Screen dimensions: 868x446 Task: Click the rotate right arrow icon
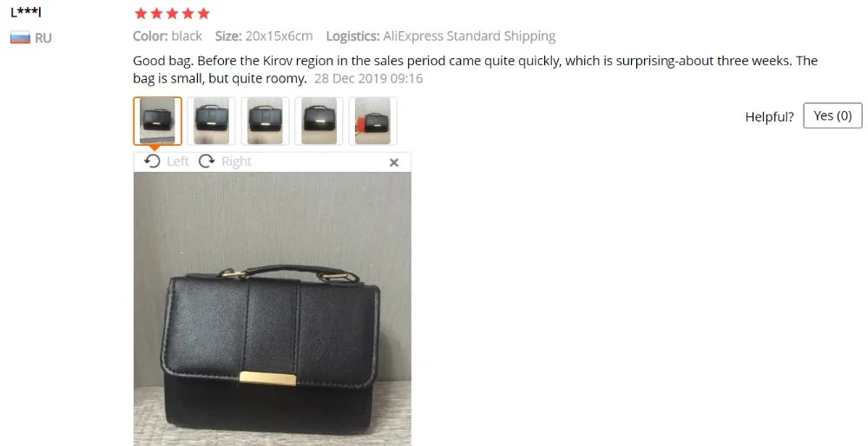pyautogui.click(x=207, y=161)
